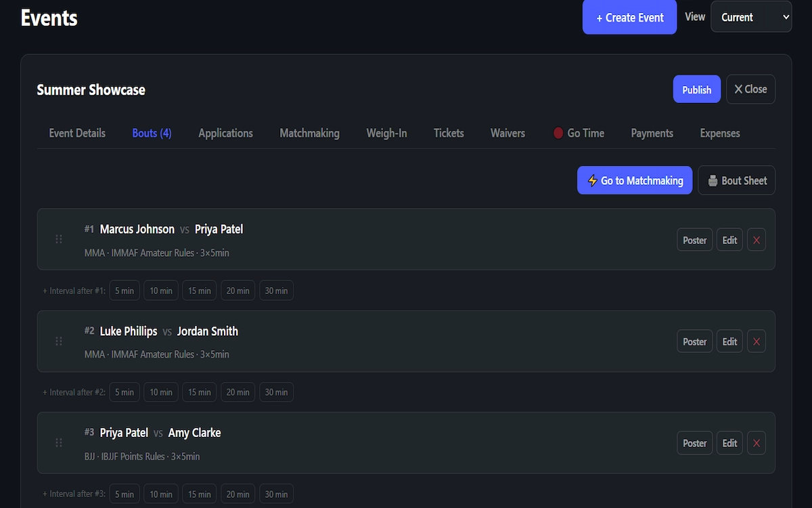Add 10 min interval after bout #2
This screenshot has height=508, width=812.
pos(161,392)
